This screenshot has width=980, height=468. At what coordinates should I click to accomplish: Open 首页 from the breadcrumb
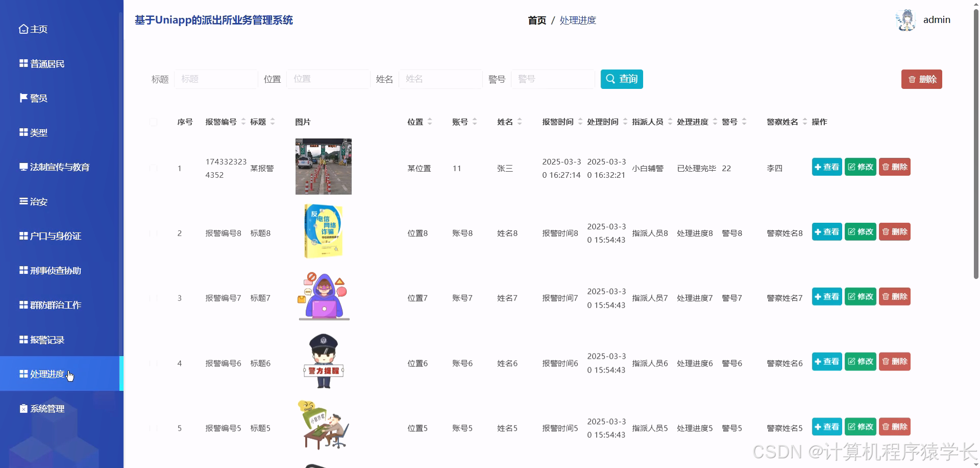point(536,20)
